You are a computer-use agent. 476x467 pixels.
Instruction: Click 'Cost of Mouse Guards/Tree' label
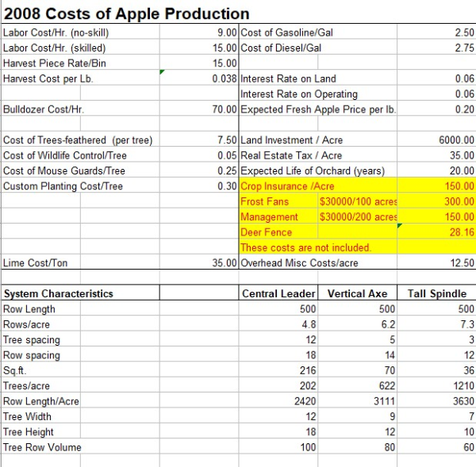[64, 170]
